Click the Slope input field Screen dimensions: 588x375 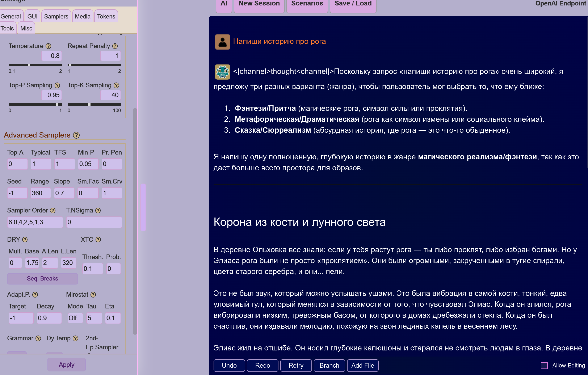pyautogui.click(x=64, y=193)
